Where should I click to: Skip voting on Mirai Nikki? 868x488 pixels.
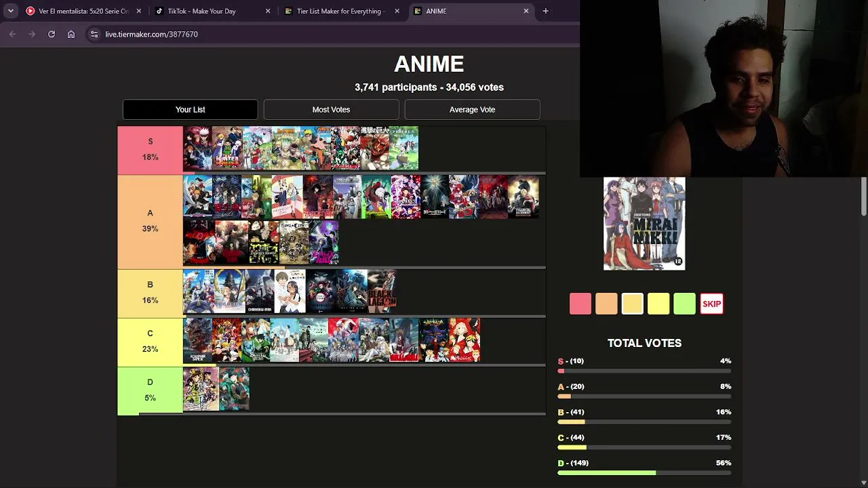click(711, 304)
